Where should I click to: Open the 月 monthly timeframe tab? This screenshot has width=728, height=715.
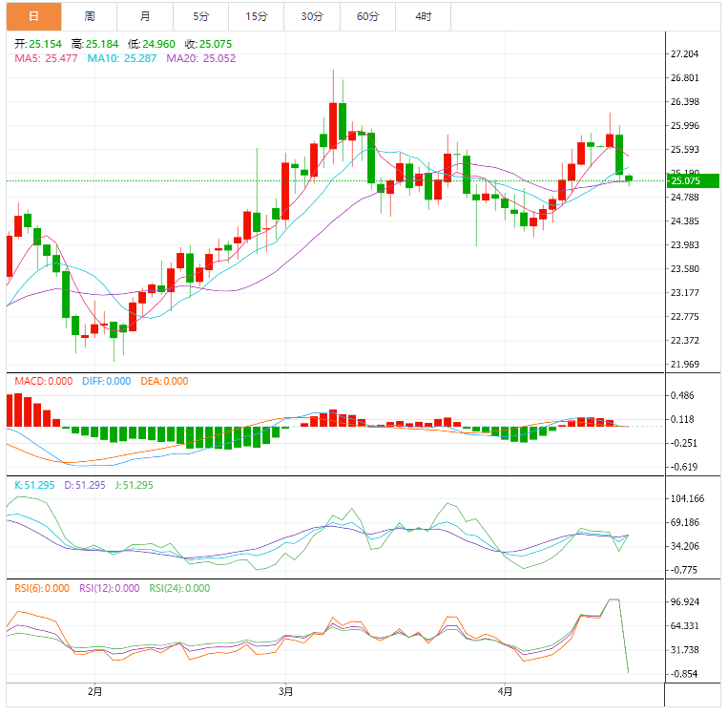(144, 16)
